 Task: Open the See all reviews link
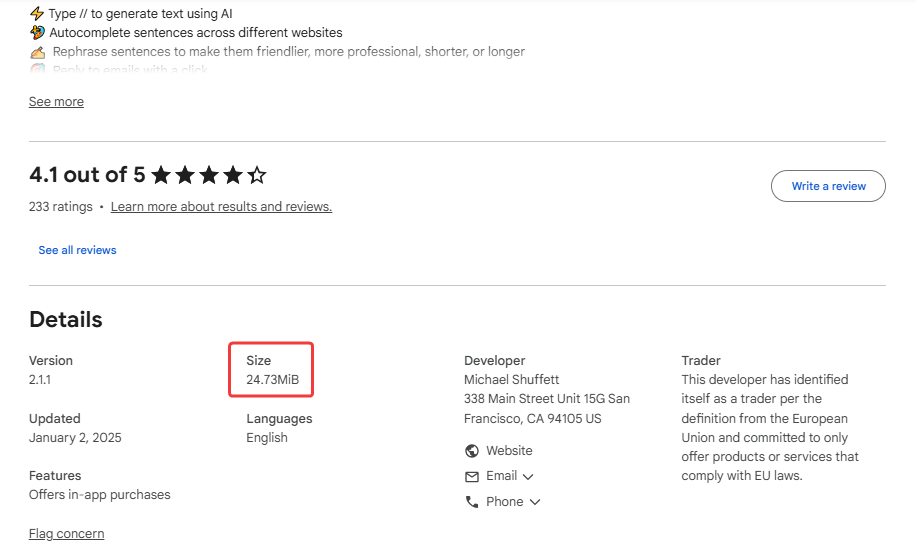coord(77,250)
